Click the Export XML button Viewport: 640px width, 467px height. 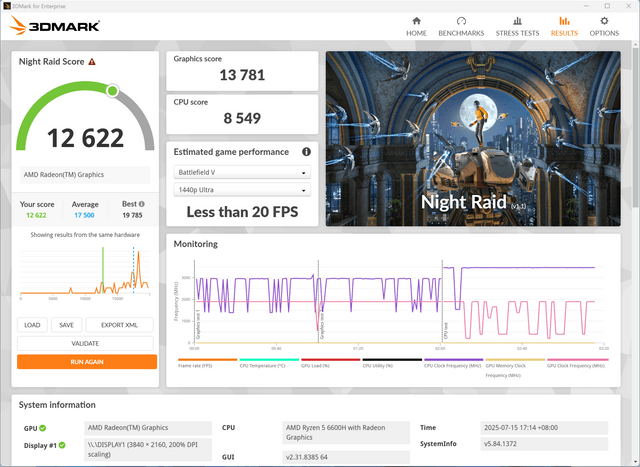[119, 325]
